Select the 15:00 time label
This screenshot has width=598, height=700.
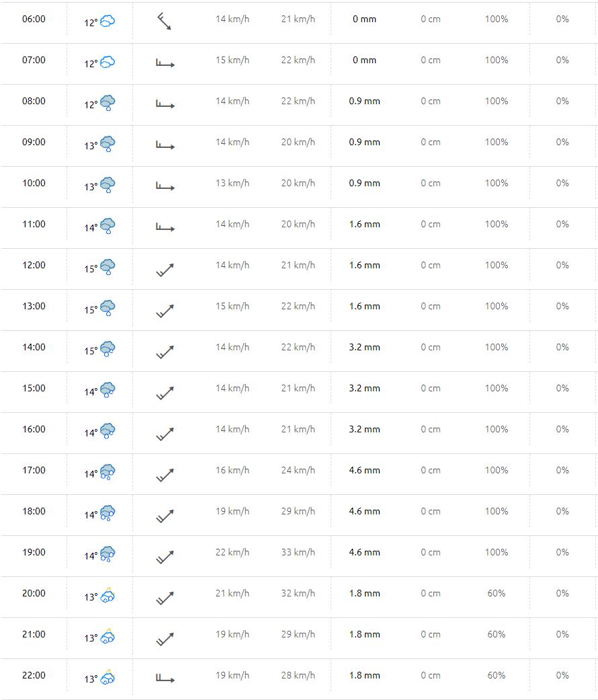pos(34,388)
